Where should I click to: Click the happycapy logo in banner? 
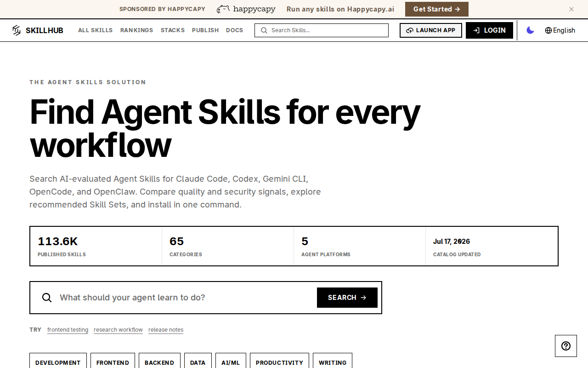click(246, 9)
